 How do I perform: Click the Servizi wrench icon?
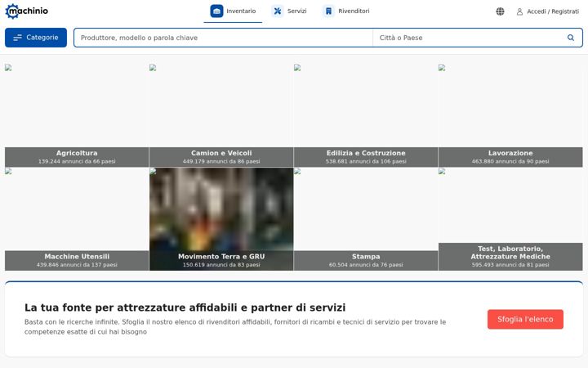pyautogui.click(x=278, y=11)
